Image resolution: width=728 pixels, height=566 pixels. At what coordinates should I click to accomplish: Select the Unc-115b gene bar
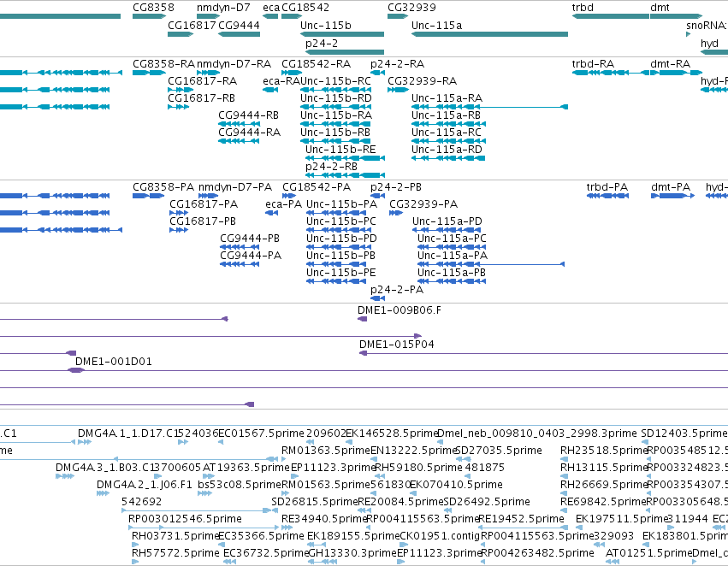(342, 34)
